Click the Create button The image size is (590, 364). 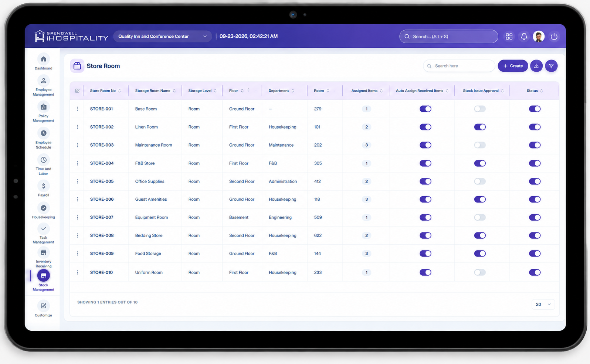pos(513,66)
